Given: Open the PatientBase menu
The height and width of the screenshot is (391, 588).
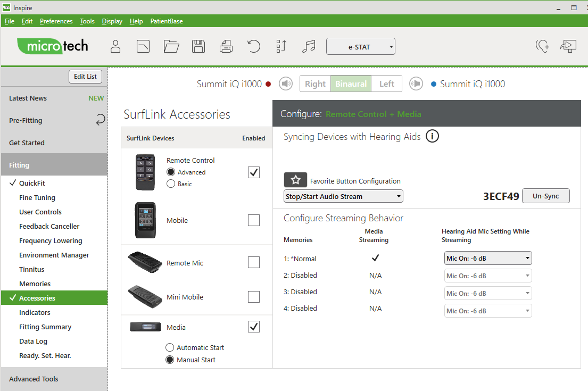Looking at the screenshot, I should click(167, 21).
